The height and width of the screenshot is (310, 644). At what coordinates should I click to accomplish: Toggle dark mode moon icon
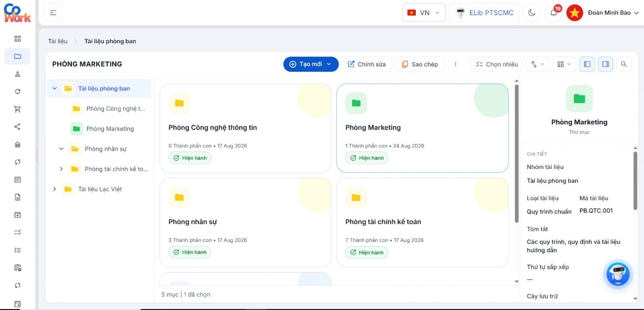coord(532,12)
